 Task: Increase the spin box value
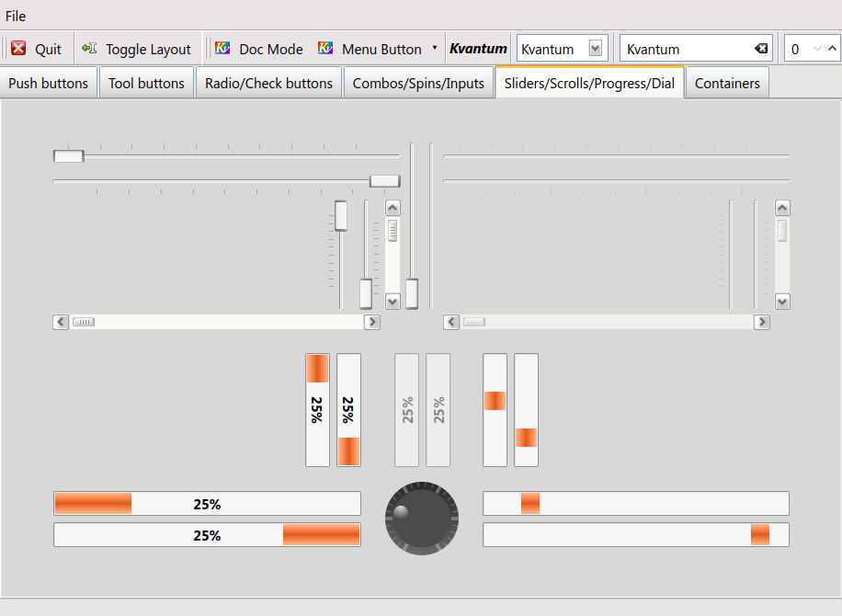832,49
